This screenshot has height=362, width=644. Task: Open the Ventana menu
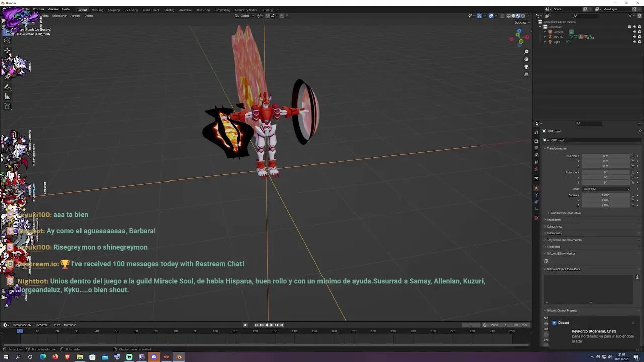click(x=53, y=9)
